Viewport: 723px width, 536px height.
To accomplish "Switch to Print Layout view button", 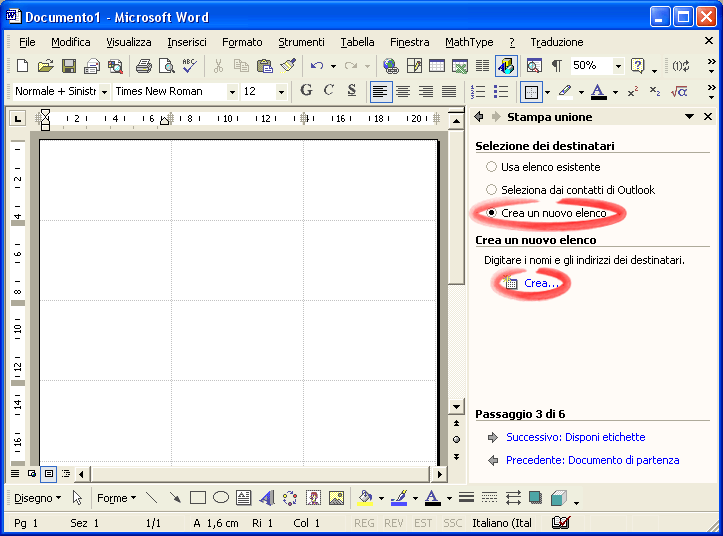I will [48, 473].
